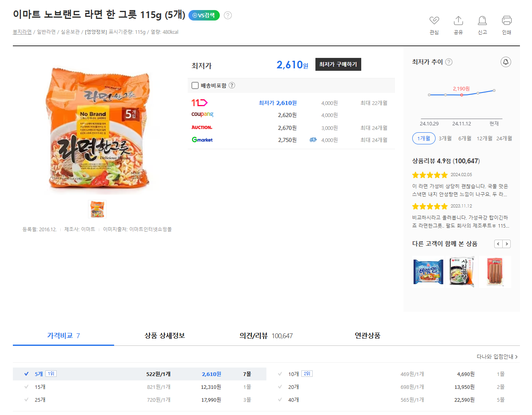Click the 17,990원 price in 25개 row
Screen dimensions: 532x415
click(211, 400)
